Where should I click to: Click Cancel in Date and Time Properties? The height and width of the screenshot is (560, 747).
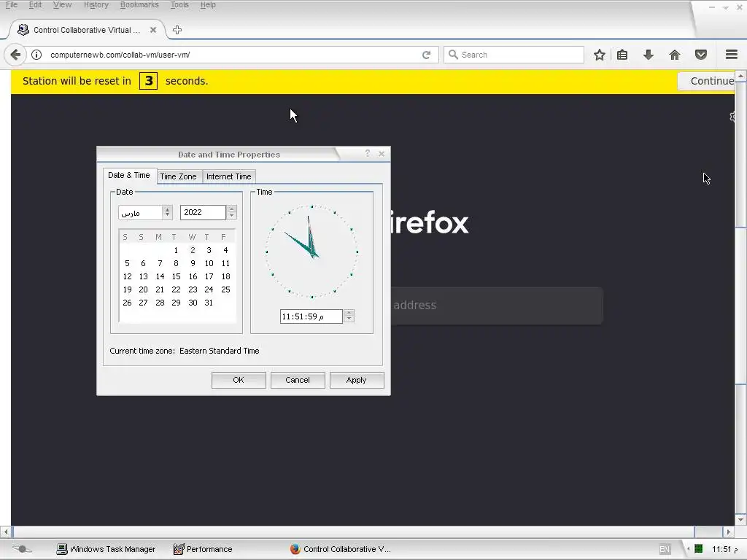pos(298,380)
